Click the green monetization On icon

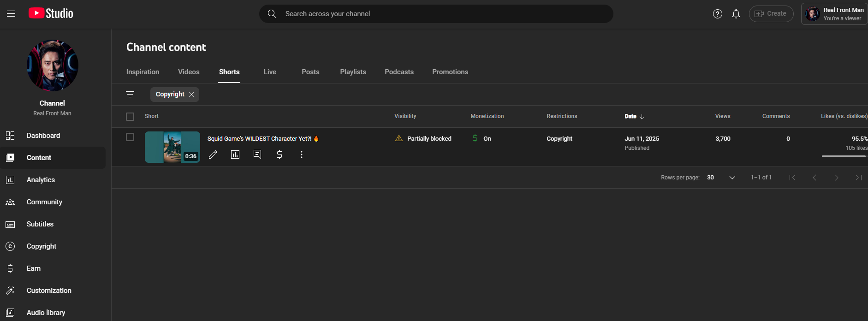pos(475,138)
